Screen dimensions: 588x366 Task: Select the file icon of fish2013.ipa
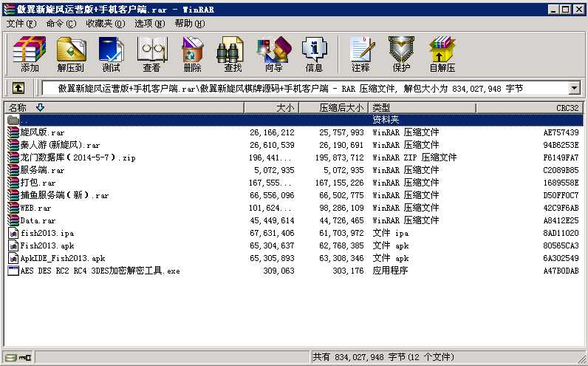[13, 233]
